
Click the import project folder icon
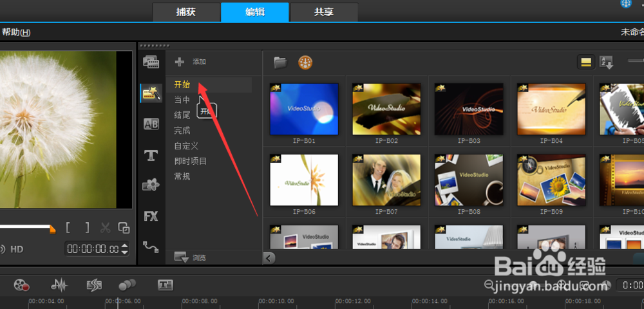point(281,62)
